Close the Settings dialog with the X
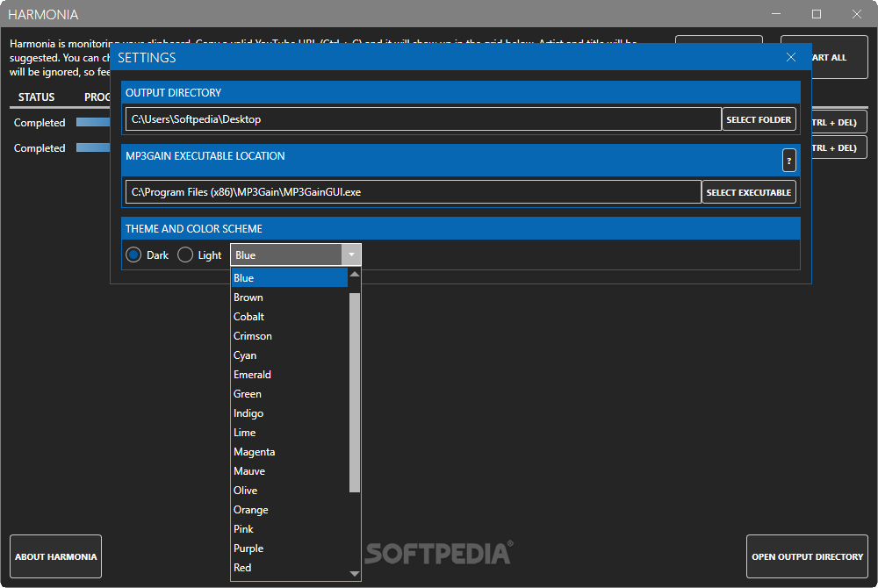 791,57
